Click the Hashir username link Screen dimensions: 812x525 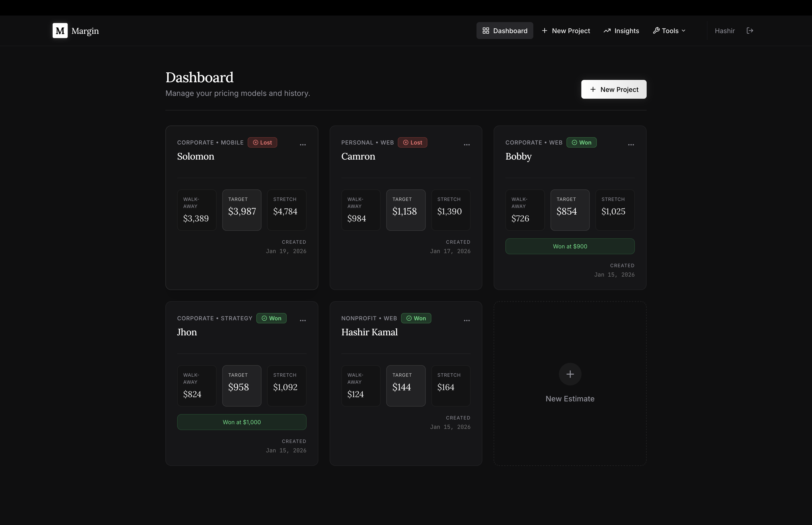724,31
